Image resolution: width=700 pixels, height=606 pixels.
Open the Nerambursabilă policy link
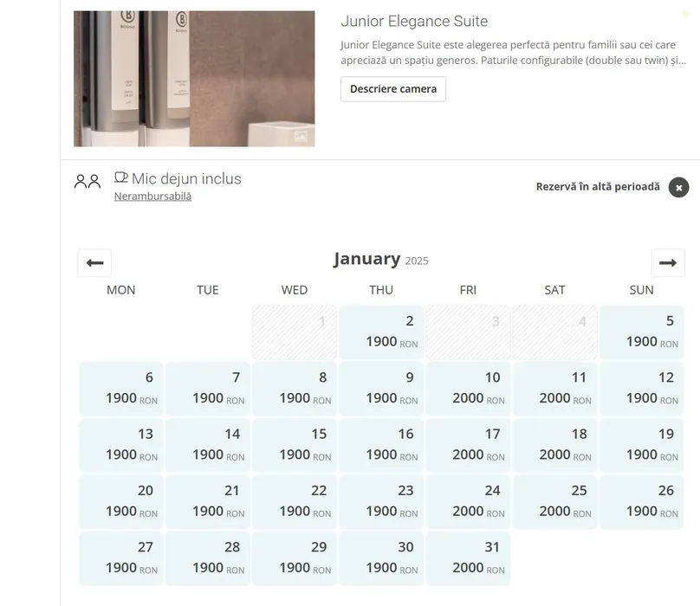(x=152, y=197)
